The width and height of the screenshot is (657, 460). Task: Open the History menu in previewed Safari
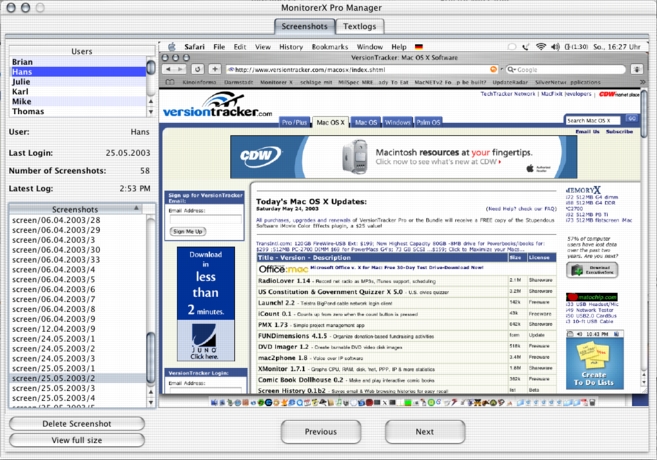point(291,47)
